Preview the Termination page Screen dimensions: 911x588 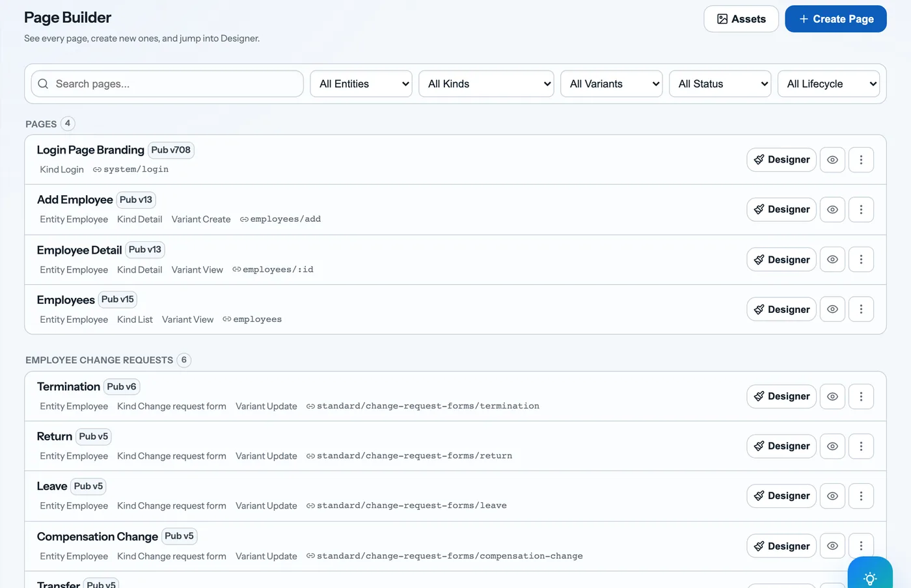[x=832, y=396]
